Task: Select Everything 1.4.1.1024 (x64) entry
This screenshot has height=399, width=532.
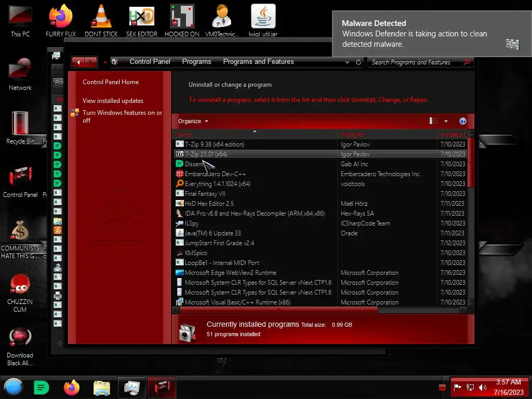Action: coord(320,183)
